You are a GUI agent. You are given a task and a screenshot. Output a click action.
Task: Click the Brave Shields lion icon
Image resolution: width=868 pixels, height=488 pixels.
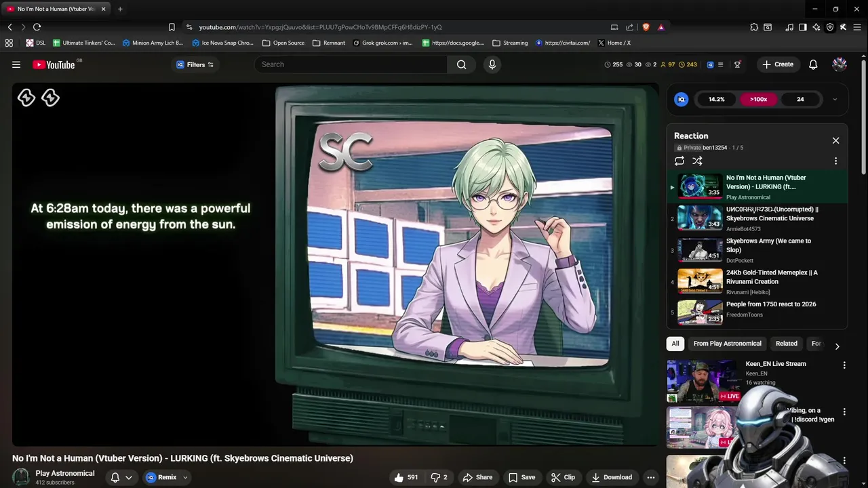click(x=646, y=27)
